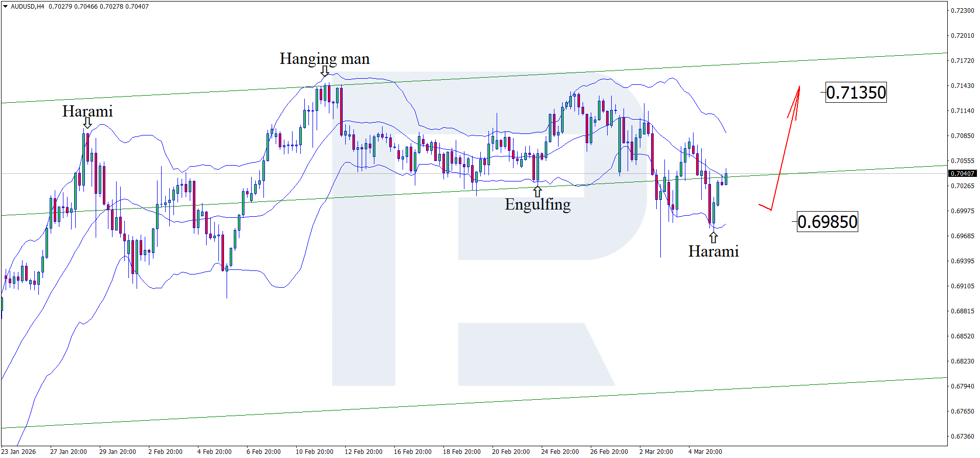980x458 pixels.
Task: Click the 27 Jan 20:00 time label
Action: pos(69,452)
